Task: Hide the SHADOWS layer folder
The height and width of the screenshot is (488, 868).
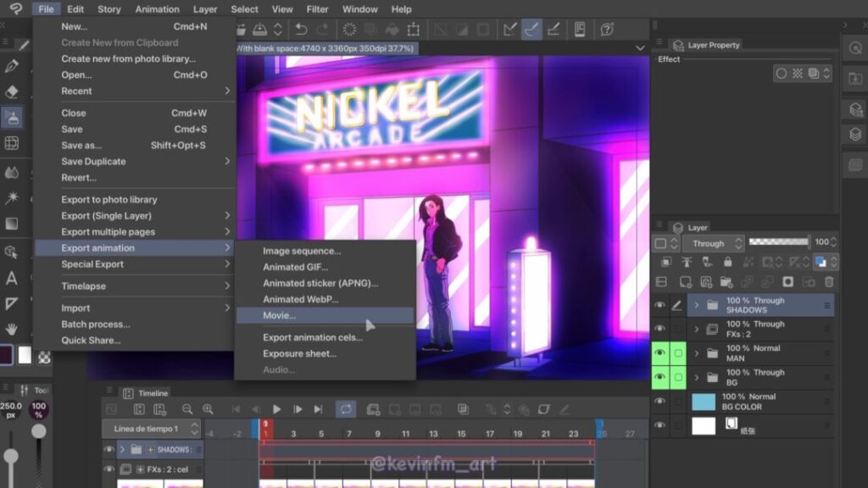Action: pos(659,305)
